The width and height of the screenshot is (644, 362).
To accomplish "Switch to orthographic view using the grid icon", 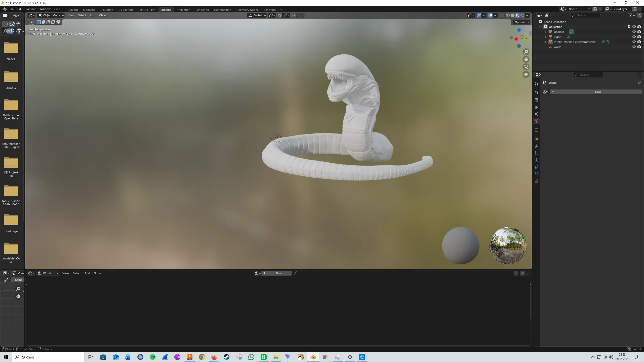I will tap(526, 74).
